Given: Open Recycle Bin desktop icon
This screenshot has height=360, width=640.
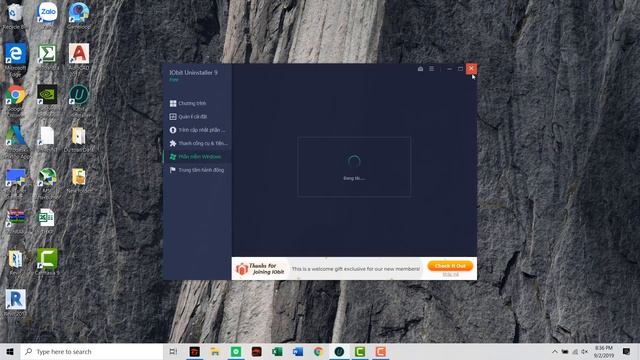Looking at the screenshot, I should tap(15, 16).
